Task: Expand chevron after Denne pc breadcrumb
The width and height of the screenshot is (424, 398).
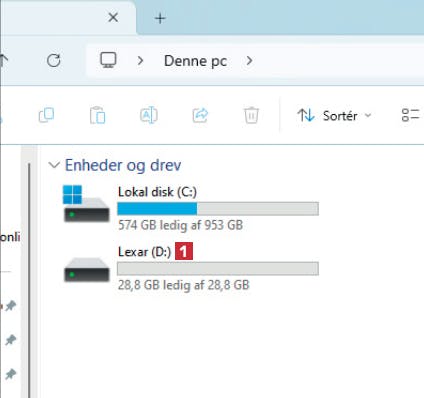Action: (249, 61)
